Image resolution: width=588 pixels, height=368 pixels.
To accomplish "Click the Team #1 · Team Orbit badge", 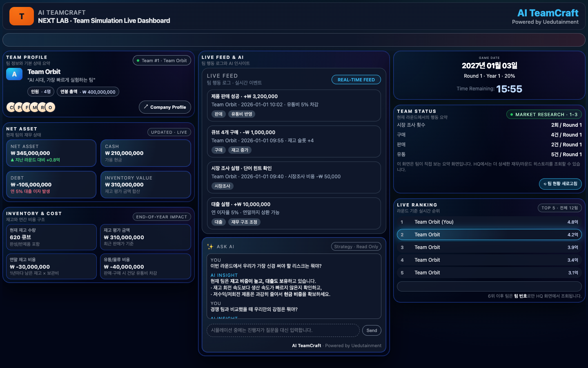I will tap(162, 61).
